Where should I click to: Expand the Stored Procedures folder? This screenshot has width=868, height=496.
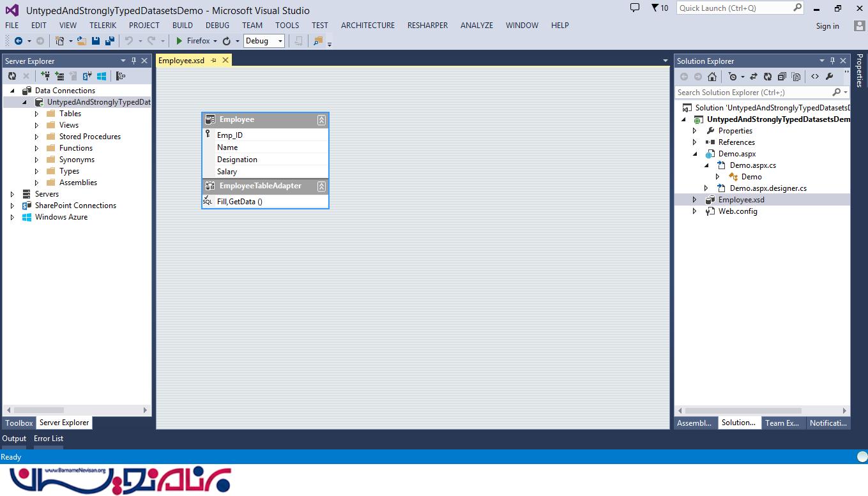click(x=37, y=137)
